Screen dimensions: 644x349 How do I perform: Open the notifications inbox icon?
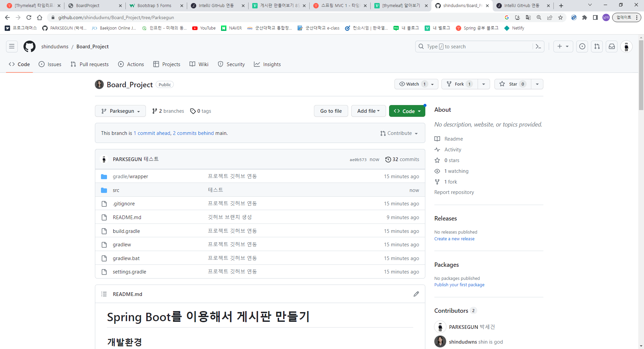[612, 47]
